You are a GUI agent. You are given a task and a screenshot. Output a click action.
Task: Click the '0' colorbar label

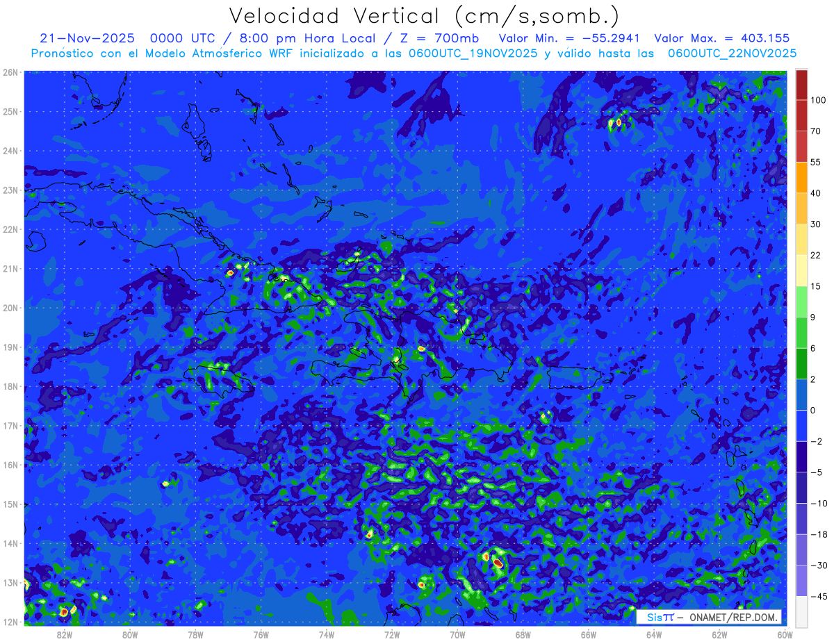(813, 410)
